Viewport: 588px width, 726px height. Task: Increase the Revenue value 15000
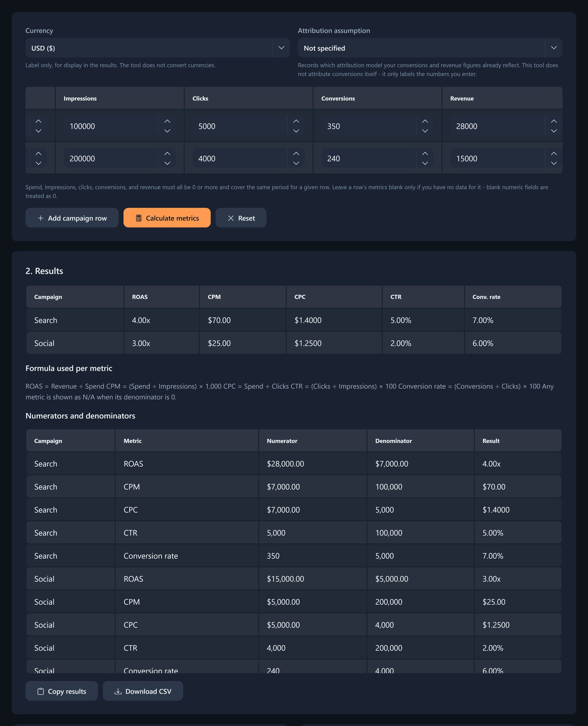(554, 154)
